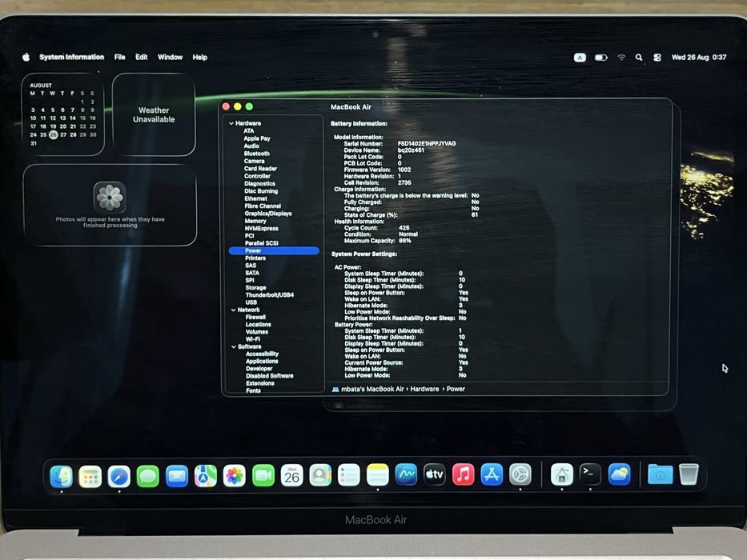Select Applications under Software

[x=262, y=361]
